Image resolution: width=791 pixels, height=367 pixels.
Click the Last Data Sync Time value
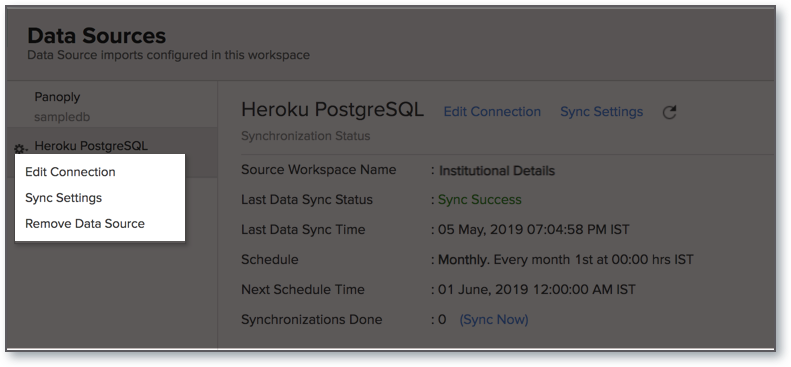pos(534,230)
